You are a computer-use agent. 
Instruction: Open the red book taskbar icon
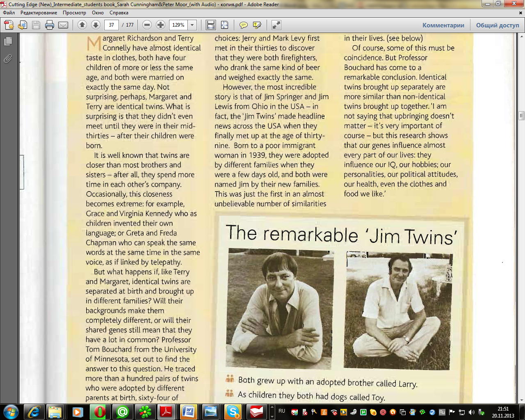tap(256, 412)
